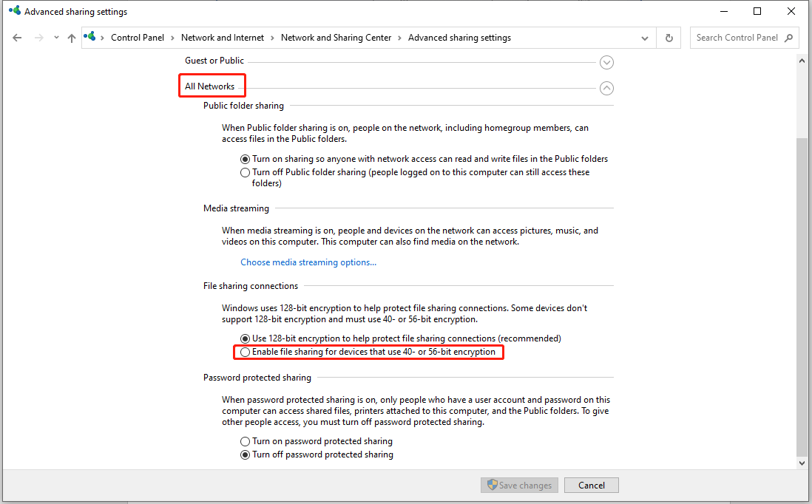Open recent locations dropdown beside forward arrow
The height and width of the screenshot is (504, 812).
tap(55, 37)
